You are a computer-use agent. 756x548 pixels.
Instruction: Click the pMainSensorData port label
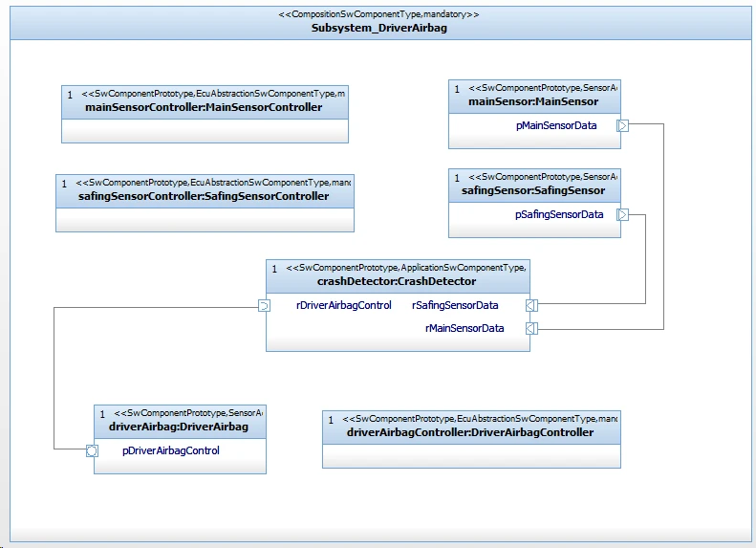coord(555,125)
